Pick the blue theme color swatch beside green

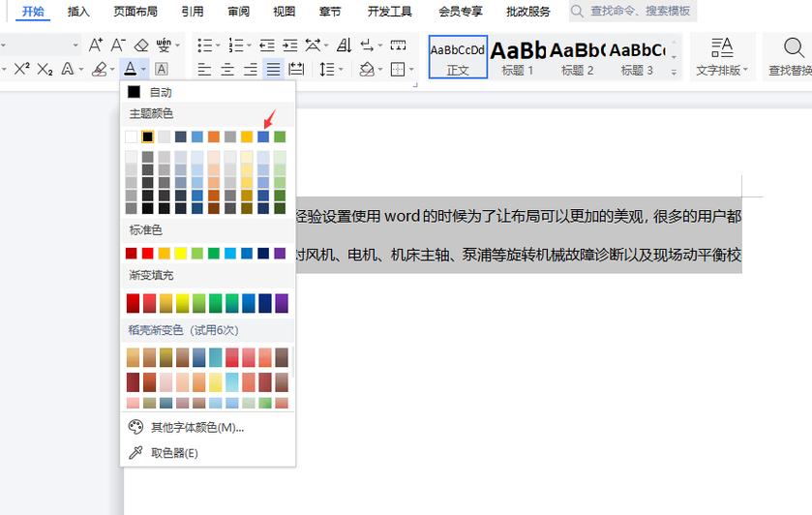pyautogui.click(x=263, y=136)
